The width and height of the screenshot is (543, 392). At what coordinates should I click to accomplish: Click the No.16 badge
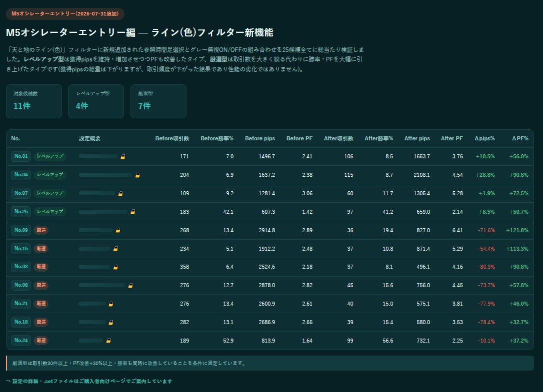point(21,248)
